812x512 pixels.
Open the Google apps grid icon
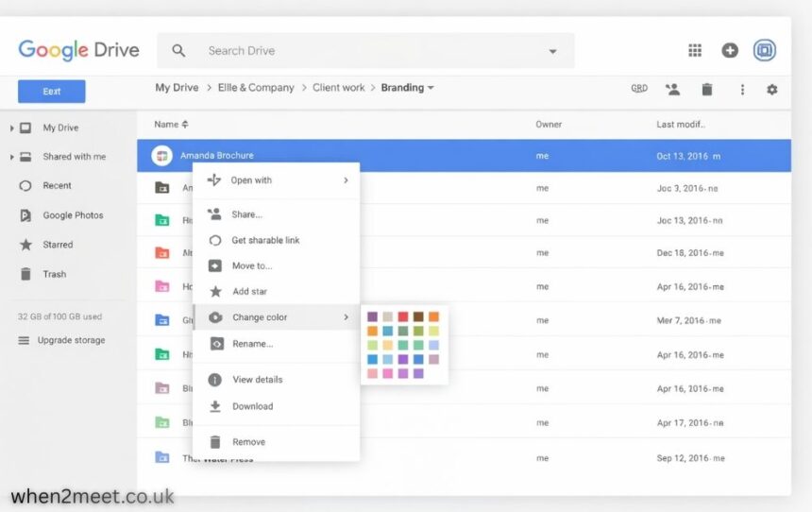(x=694, y=50)
